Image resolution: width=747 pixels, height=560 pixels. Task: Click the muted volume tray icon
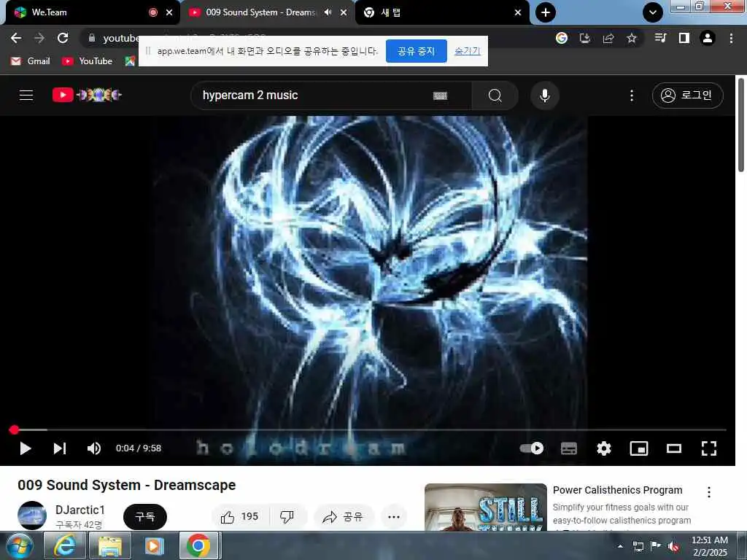coord(673,547)
